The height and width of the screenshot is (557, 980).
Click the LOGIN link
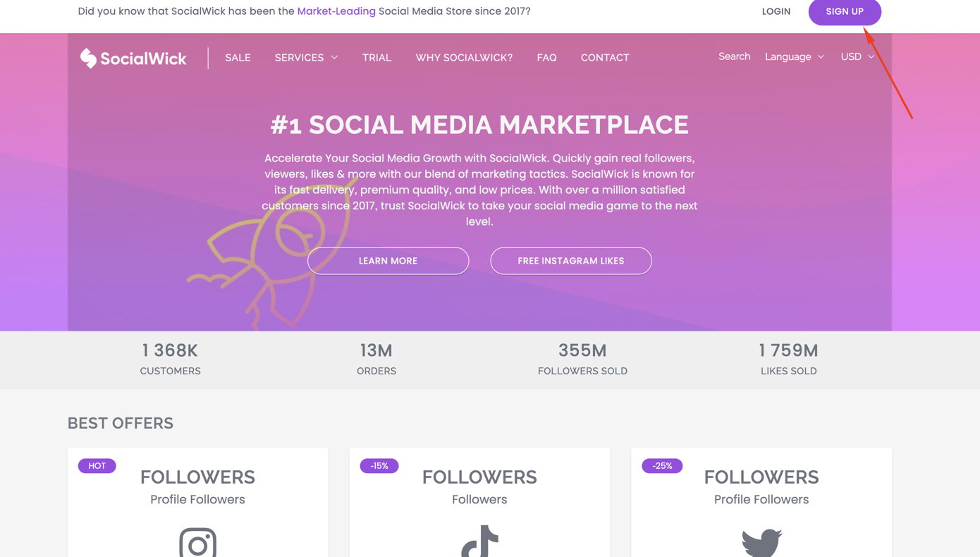(776, 11)
